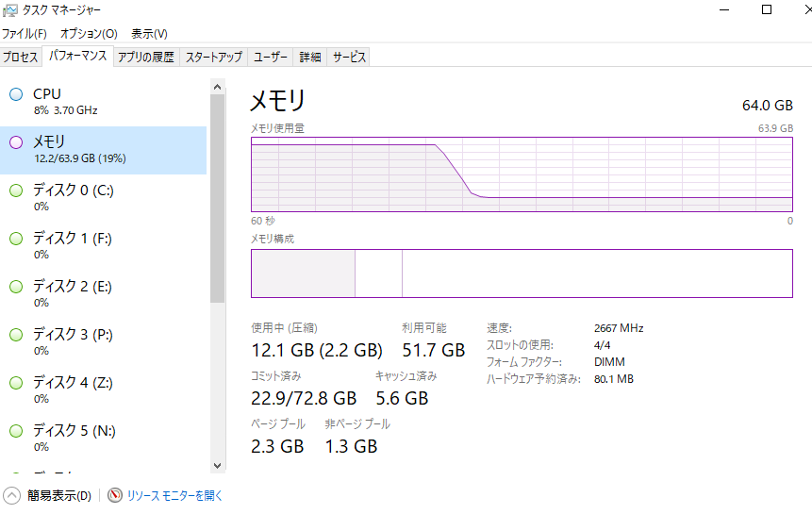Viewport: 812px width, 514px height.
Task: Open the オプション(O) menu
Action: (89, 33)
